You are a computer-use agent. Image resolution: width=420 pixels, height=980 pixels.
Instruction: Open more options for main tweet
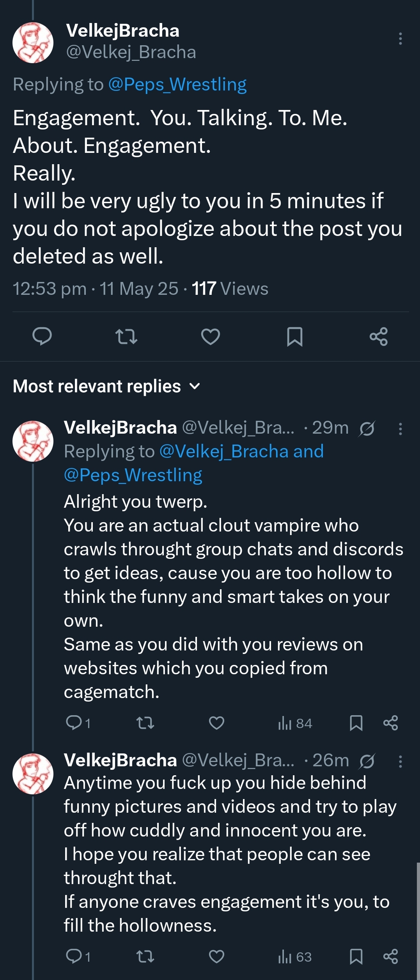coord(400,39)
